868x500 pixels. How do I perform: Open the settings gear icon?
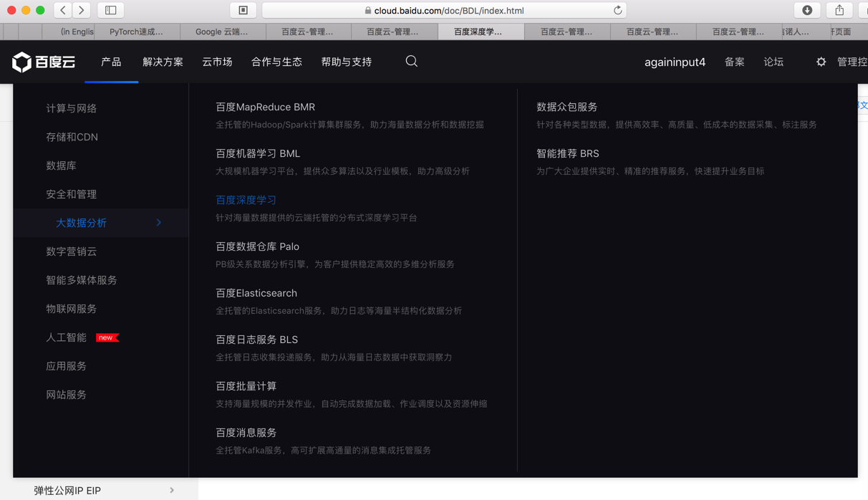pyautogui.click(x=821, y=62)
